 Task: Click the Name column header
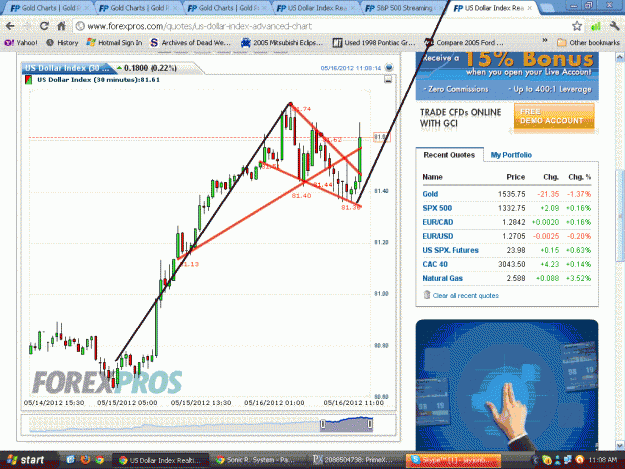[432, 177]
